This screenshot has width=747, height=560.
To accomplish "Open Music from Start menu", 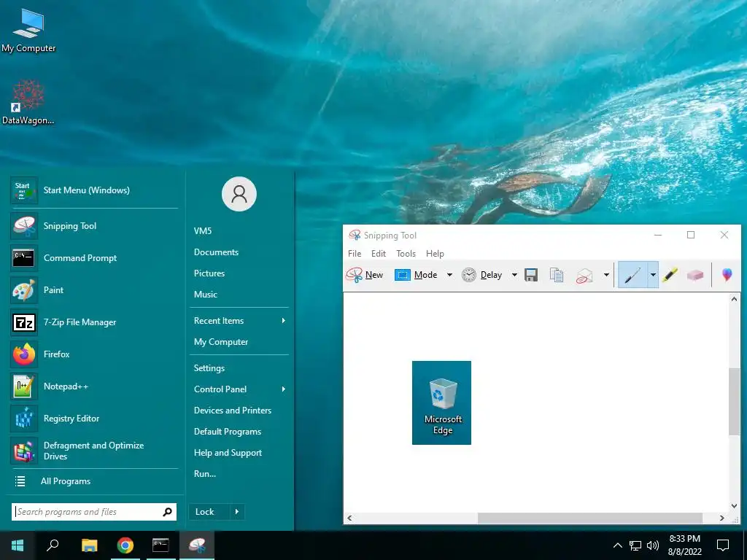I will (205, 295).
